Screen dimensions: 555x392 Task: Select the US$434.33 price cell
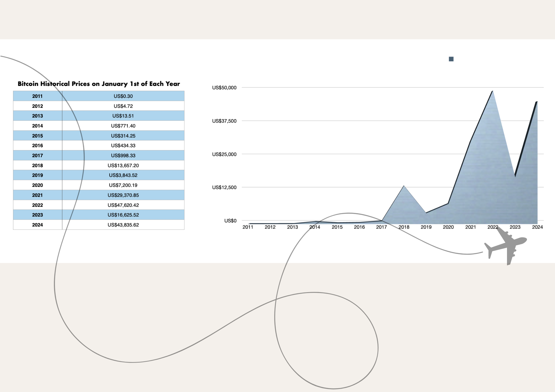point(123,146)
